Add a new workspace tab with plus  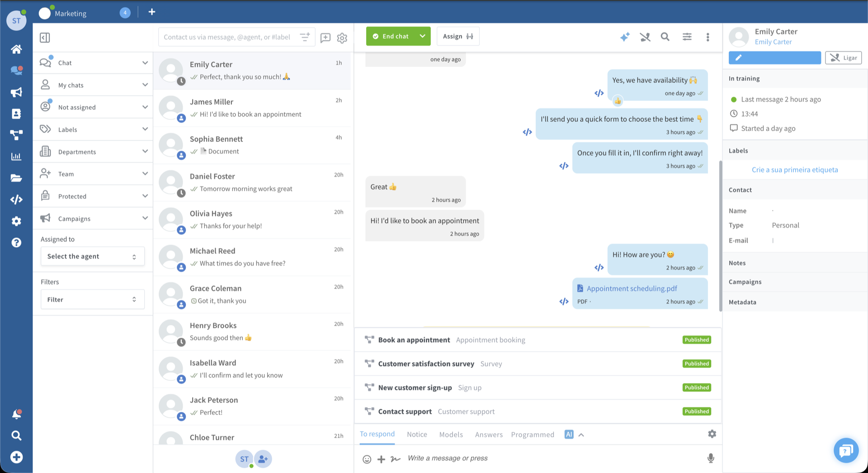point(152,12)
